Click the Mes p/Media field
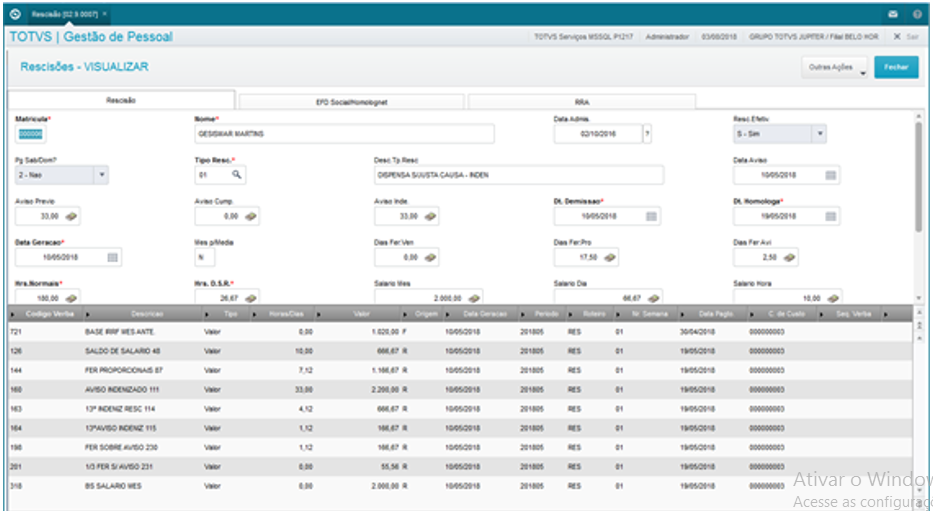The image size is (933, 511). [x=205, y=258]
